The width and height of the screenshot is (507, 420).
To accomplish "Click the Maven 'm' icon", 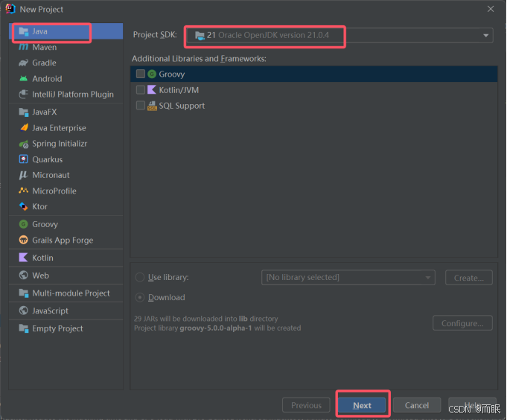I will point(24,47).
